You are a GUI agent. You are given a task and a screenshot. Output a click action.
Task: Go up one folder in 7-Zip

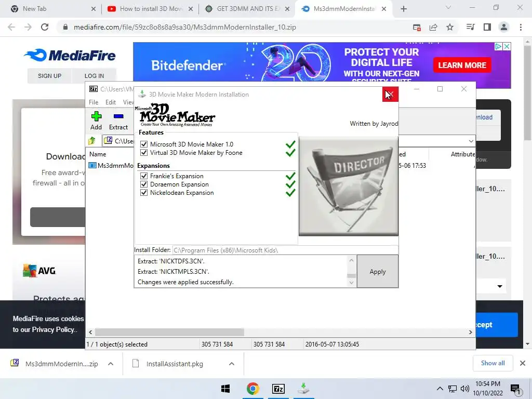(91, 140)
